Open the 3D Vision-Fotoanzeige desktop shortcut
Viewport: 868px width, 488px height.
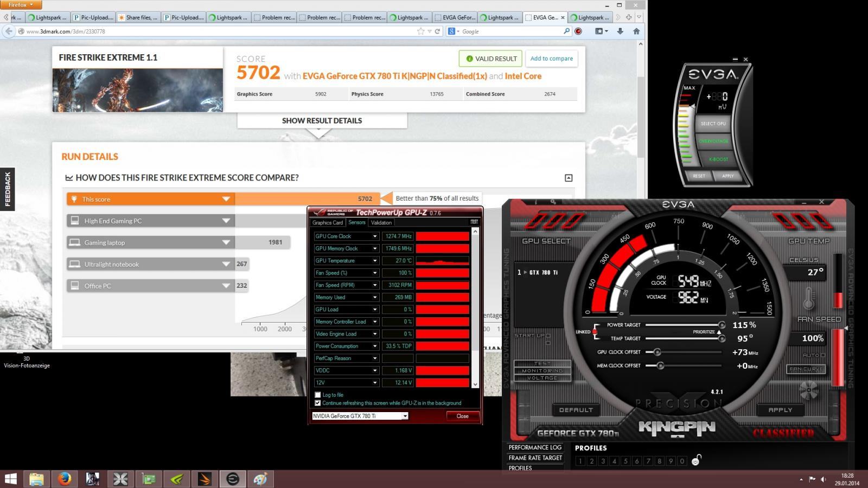(x=27, y=361)
